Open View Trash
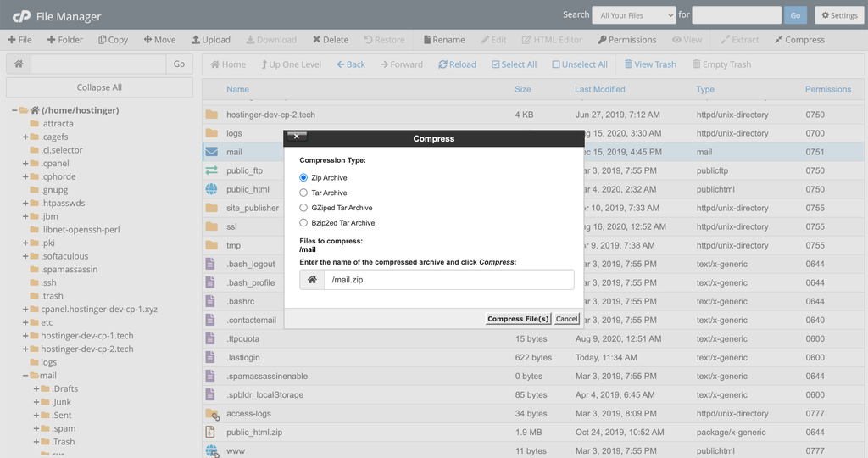The height and width of the screenshot is (458, 868). pos(650,64)
